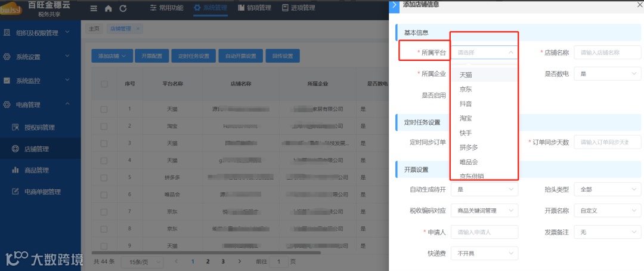
Task: Click the 自动开票设置 button
Action: [241, 56]
